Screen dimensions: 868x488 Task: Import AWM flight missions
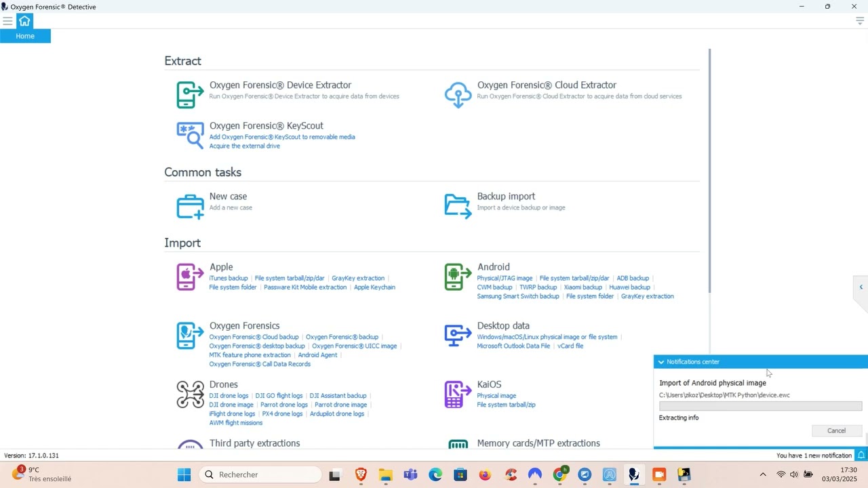(x=236, y=423)
